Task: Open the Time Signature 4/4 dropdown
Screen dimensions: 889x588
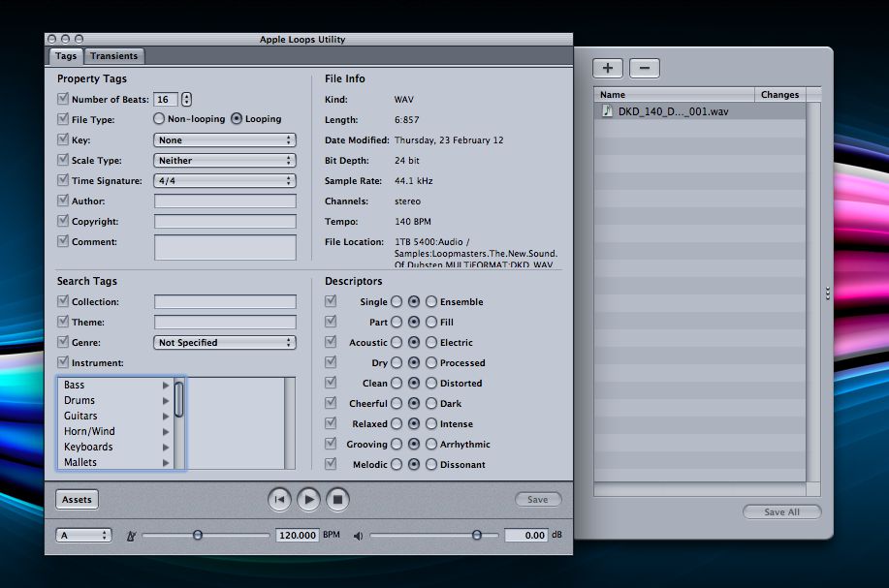Action: 225,181
